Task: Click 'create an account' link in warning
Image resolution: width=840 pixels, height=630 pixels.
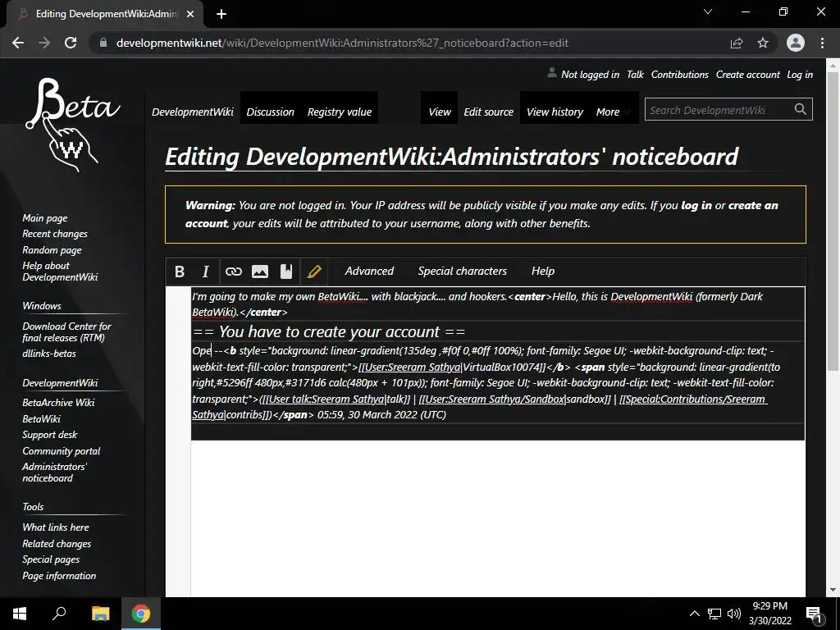Action: [x=753, y=205]
